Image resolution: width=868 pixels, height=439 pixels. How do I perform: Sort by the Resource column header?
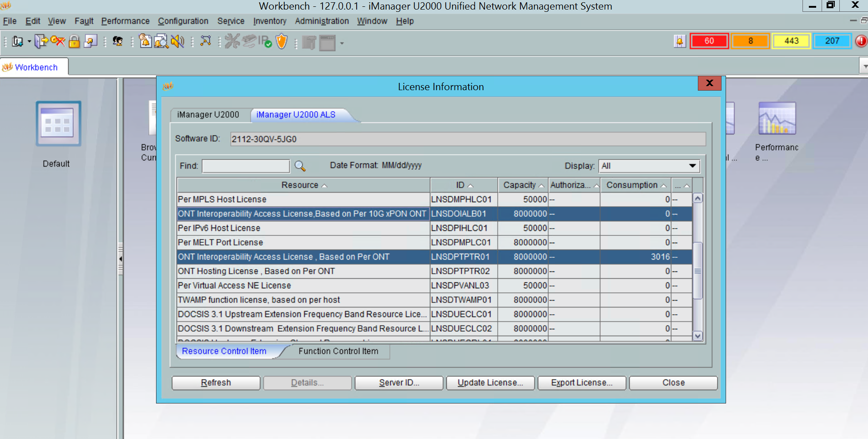pos(303,185)
